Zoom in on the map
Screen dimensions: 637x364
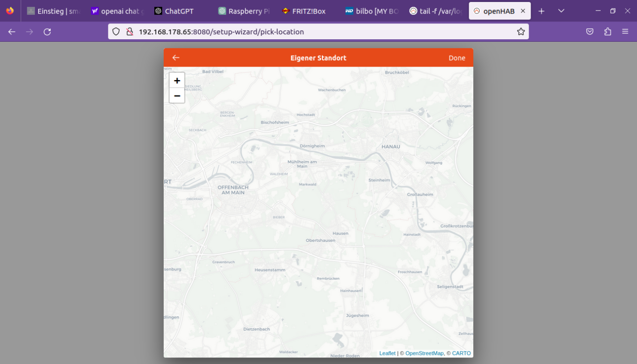tap(177, 80)
